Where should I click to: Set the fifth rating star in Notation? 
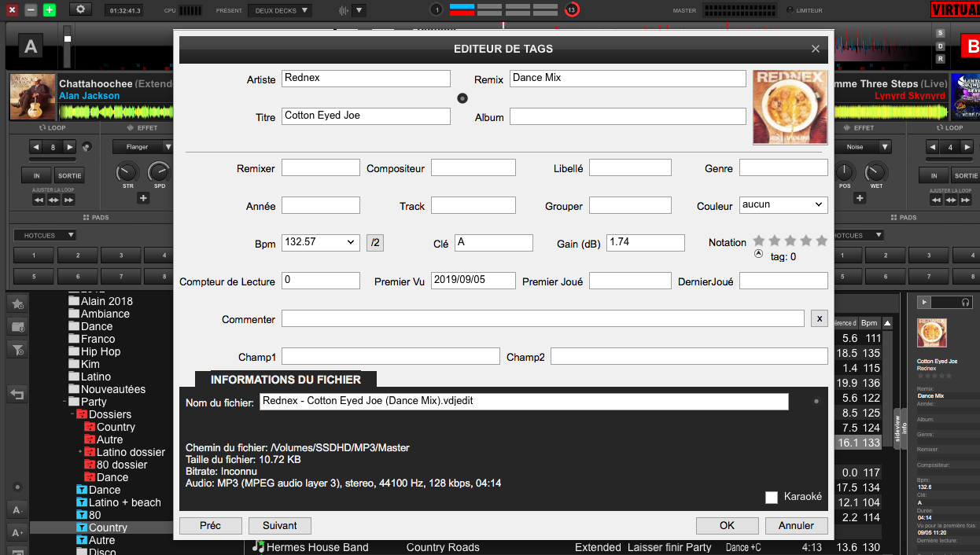point(822,241)
